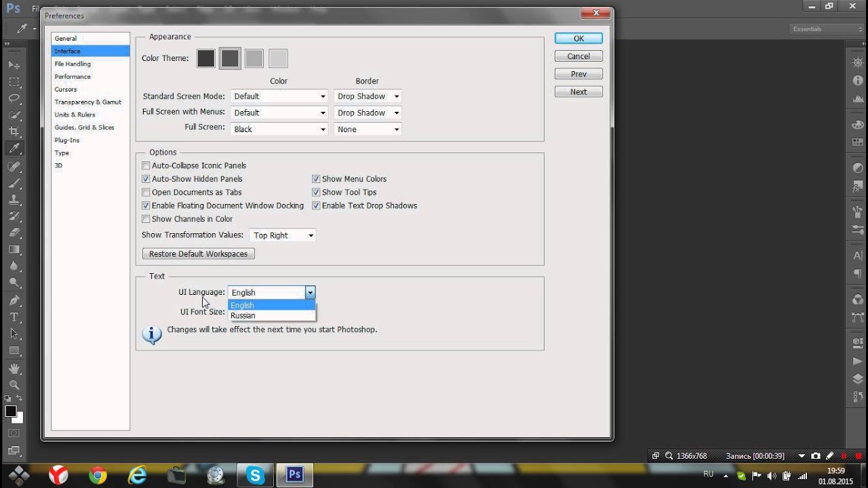
Task: Select the Rectangular Marquee tool
Action: point(14,82)
